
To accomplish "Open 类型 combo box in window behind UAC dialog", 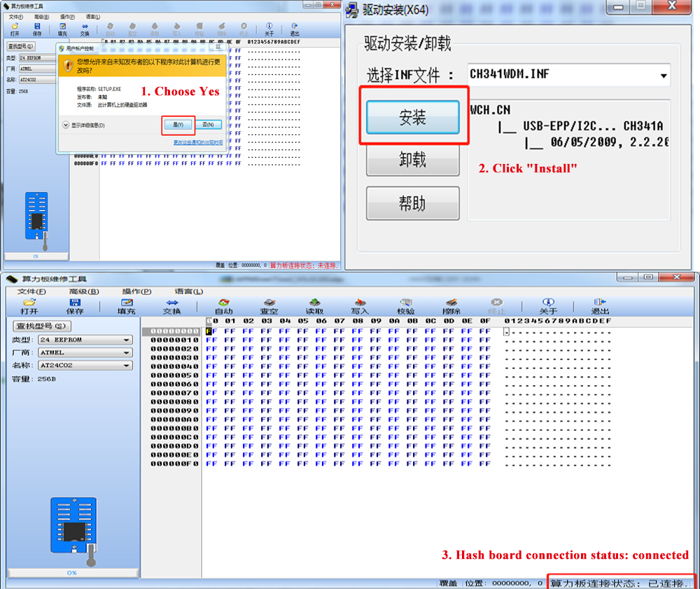I will [x=37, y=57].
